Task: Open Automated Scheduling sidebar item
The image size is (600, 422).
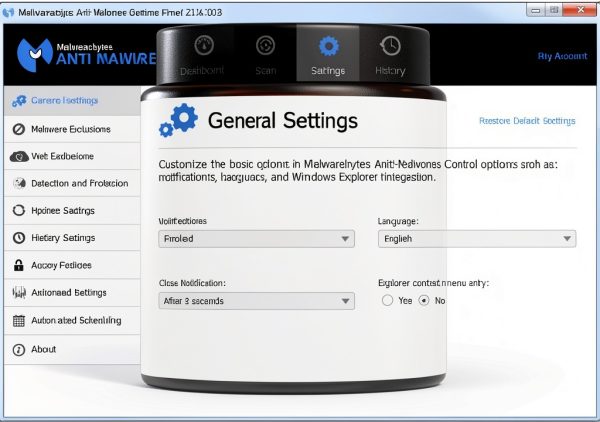Action: [72, 321]
